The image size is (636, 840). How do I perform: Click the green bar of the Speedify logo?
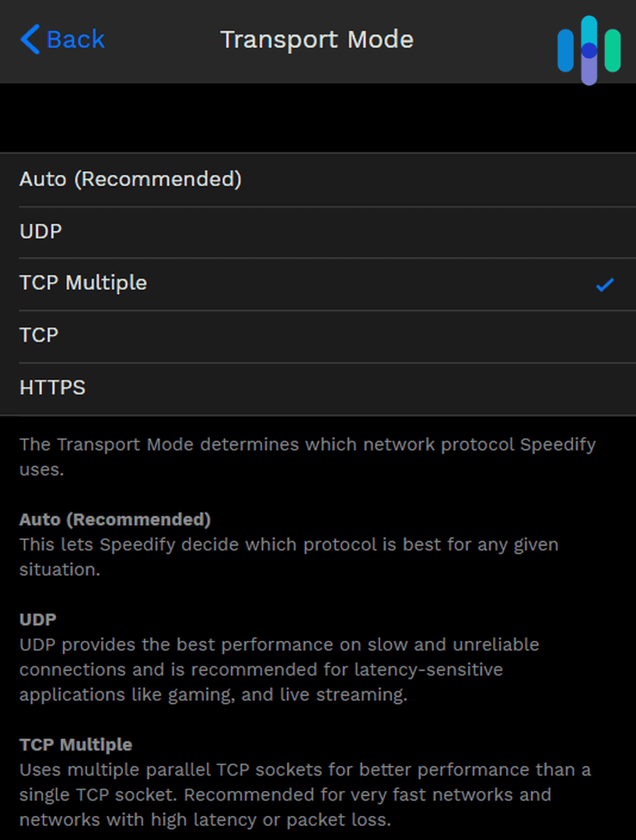(613, 51)
